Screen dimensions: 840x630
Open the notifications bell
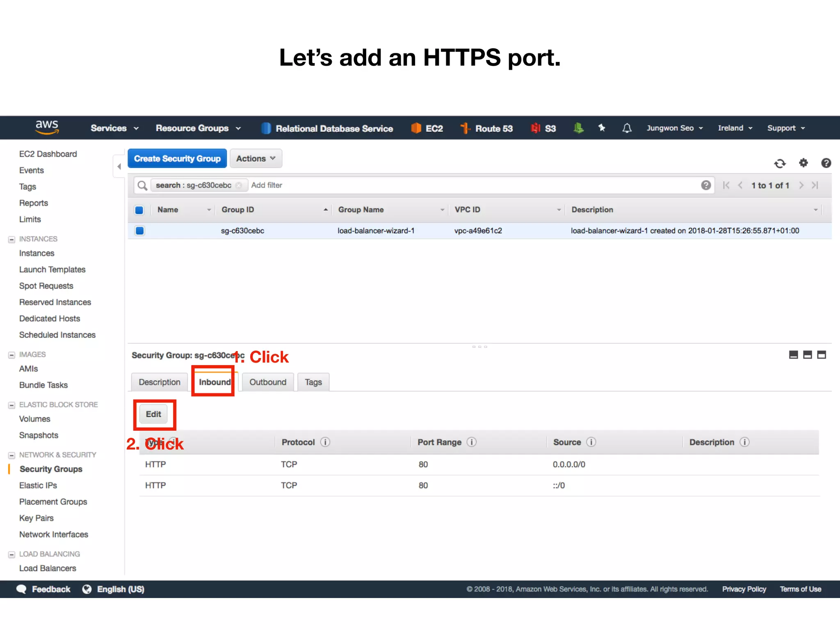coord(627,128)
